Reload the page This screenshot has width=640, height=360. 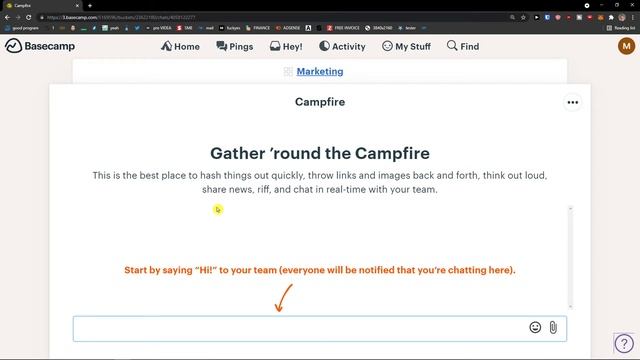[29, 17]
